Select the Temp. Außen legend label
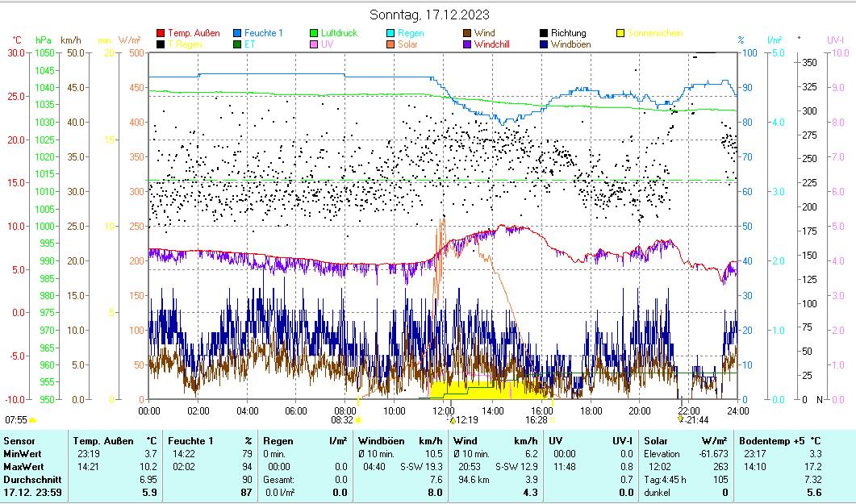Image resolution: width=856 pixels, height=504 pixels. [194, 33]
